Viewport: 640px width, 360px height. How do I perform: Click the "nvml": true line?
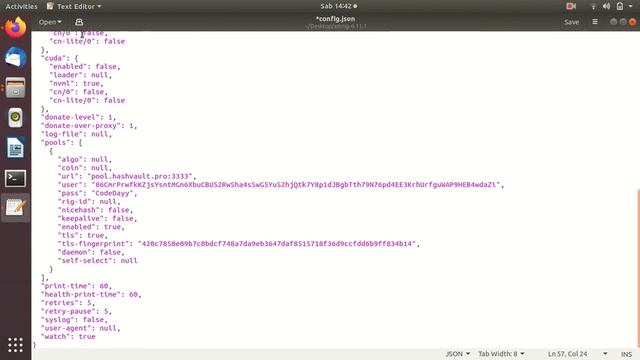[76, 83]
